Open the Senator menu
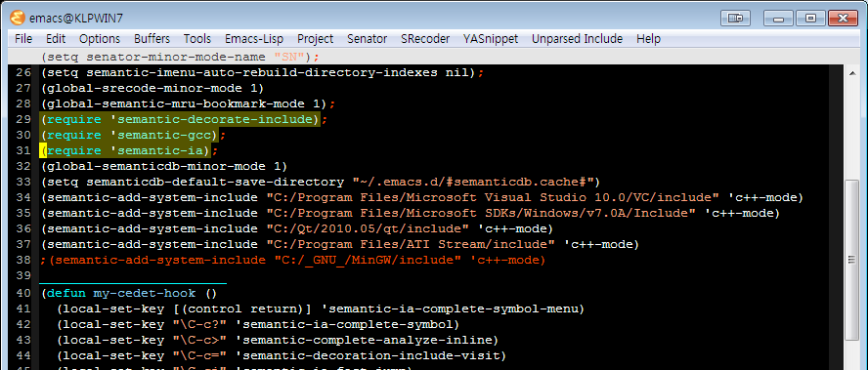868x370 pixels. tap(367, 39)
